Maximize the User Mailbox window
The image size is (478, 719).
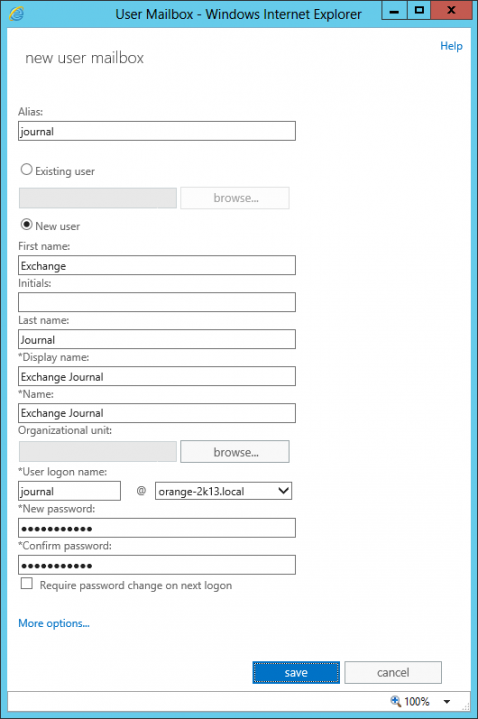[x=419, y=11]
